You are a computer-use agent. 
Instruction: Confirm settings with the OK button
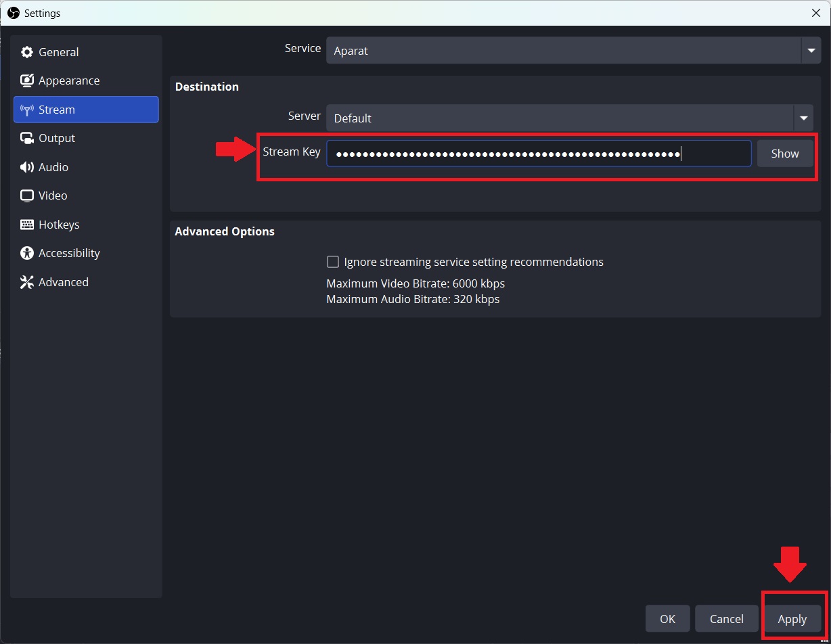point(668,619)
